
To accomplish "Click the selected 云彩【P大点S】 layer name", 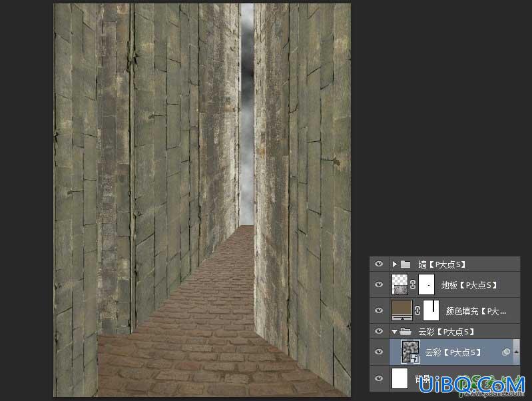I will point(453,352).
